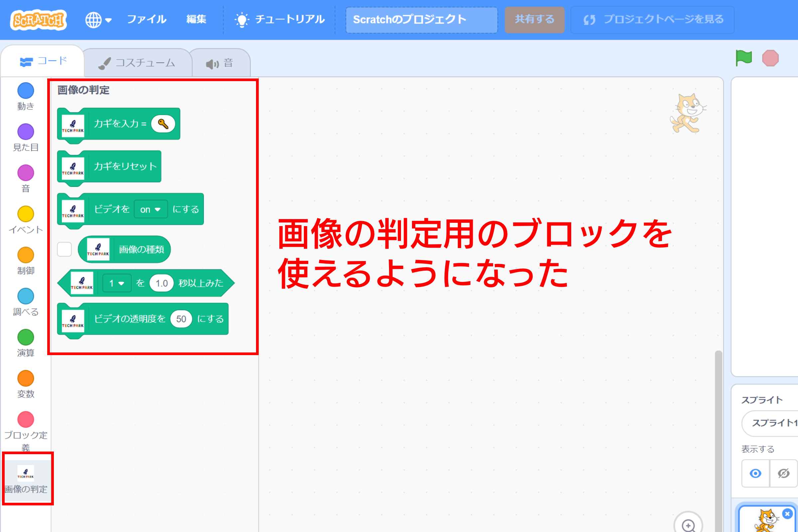Open the チュートリアル page
The height and width of the screenshot is (532, 798).
[x=289, y=20]
